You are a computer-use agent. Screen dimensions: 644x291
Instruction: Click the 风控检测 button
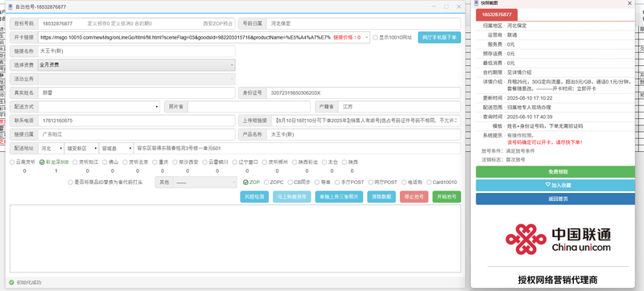254,197
